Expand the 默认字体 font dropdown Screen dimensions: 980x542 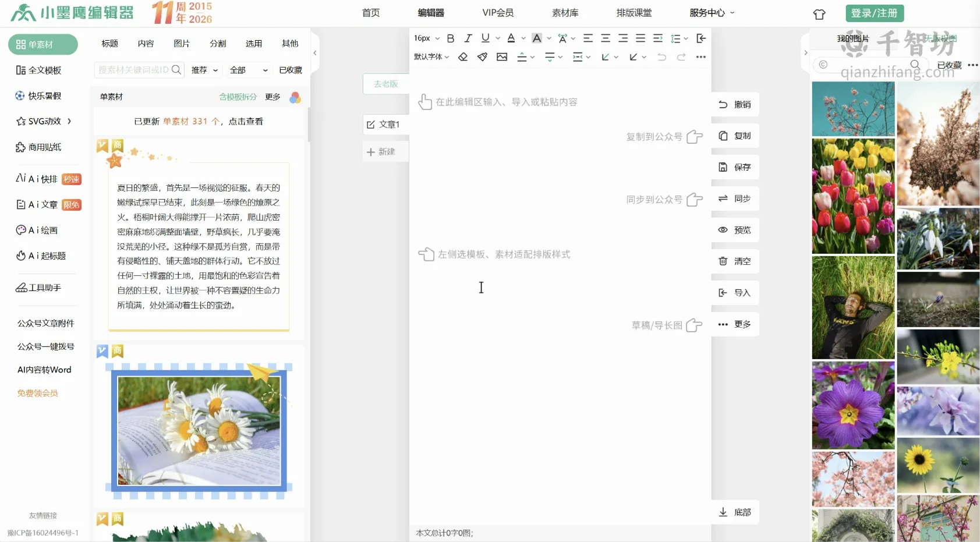pyautogui.click(x=431, y=57)
